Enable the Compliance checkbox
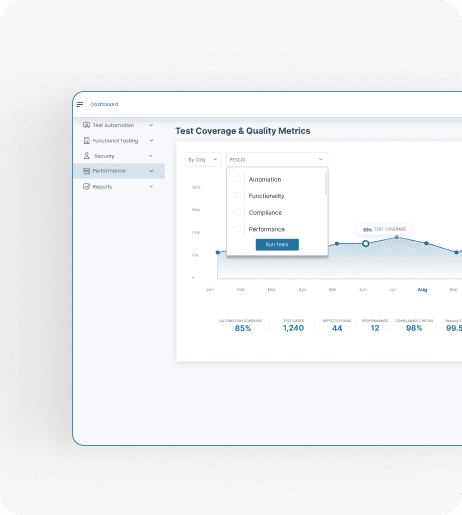 (237, 212)
